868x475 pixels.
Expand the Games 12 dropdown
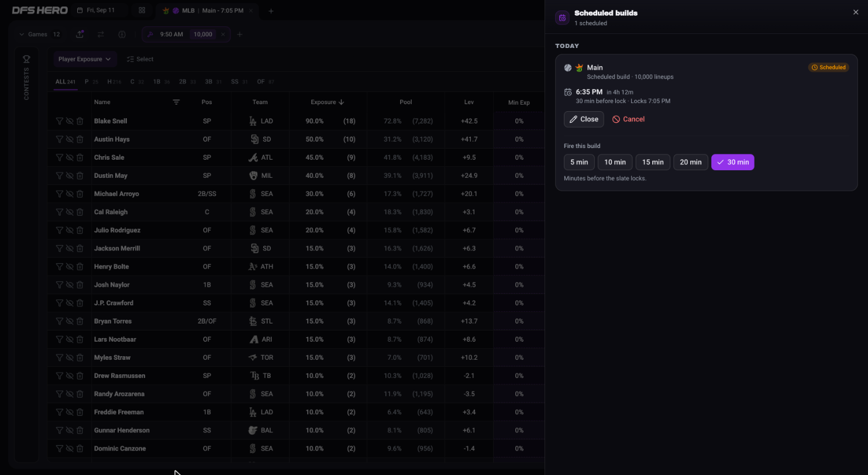click(39, 35)
